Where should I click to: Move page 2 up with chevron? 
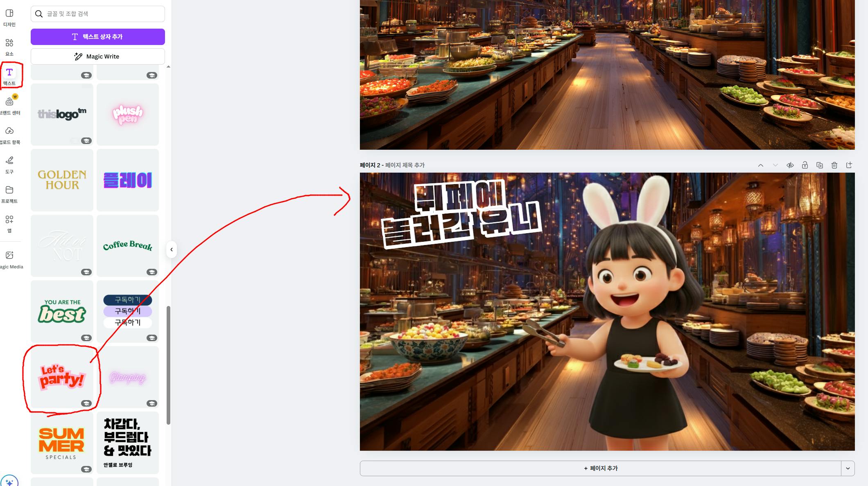(761, 165)
